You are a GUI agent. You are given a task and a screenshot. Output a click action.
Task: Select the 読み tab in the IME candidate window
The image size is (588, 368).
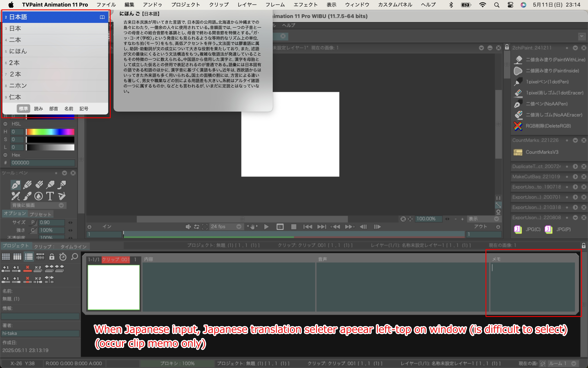pos(38,109)
